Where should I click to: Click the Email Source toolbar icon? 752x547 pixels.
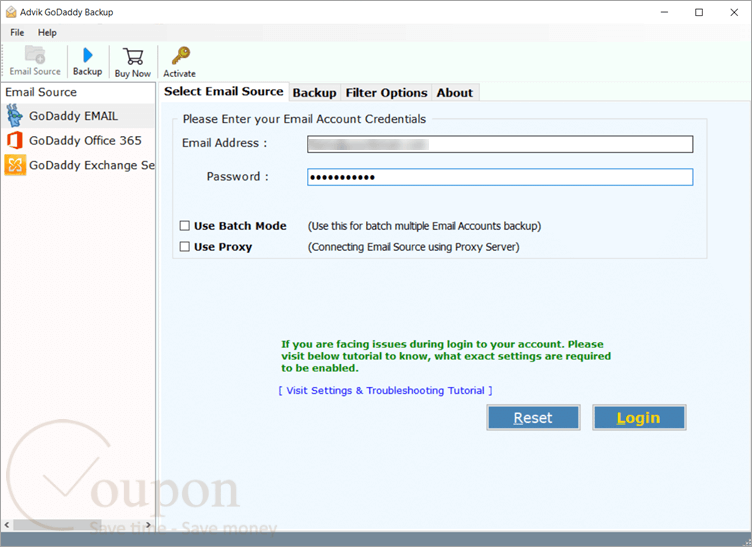(35, 55)
